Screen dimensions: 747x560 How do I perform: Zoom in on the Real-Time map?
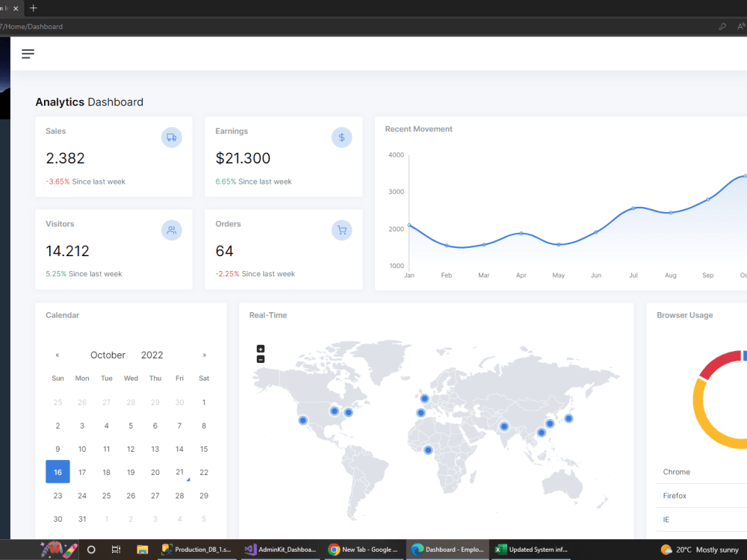coord(261,349)
